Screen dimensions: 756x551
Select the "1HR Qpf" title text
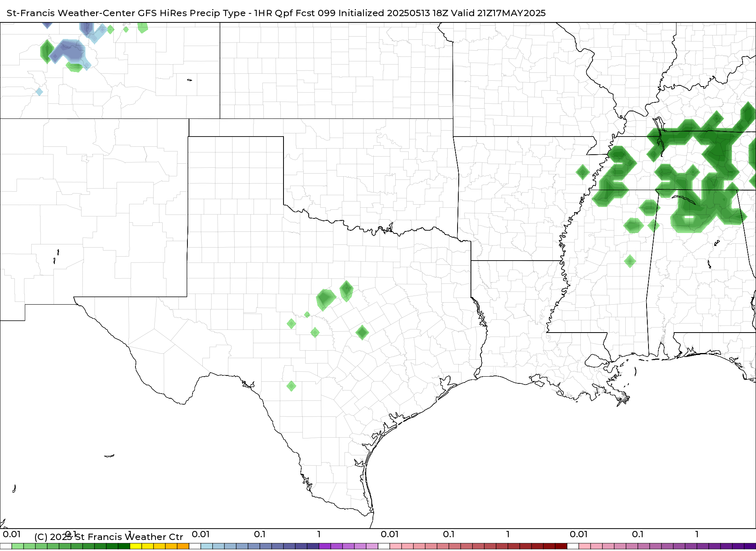tap(273, 13)
